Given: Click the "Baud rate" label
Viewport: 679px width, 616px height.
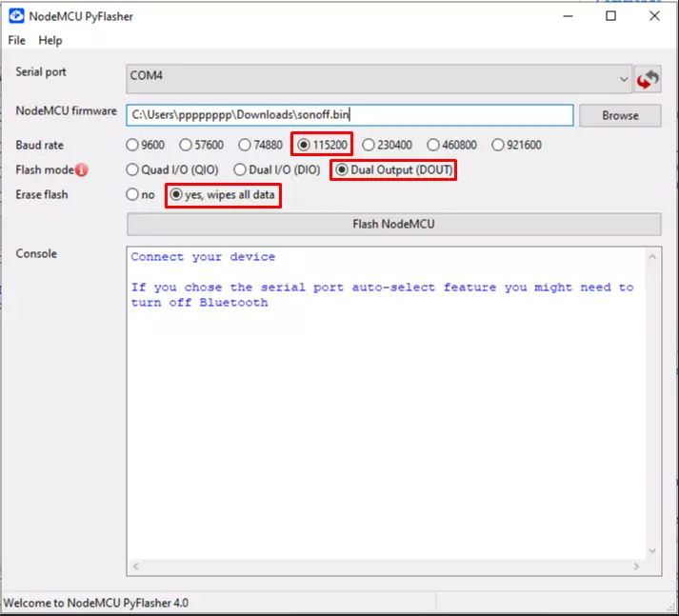Looking at the screenshot, I should pos(39,145).
